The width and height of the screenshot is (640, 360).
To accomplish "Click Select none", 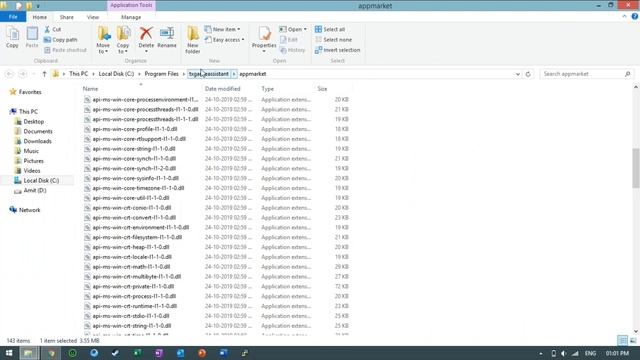I will coord(333,40).
